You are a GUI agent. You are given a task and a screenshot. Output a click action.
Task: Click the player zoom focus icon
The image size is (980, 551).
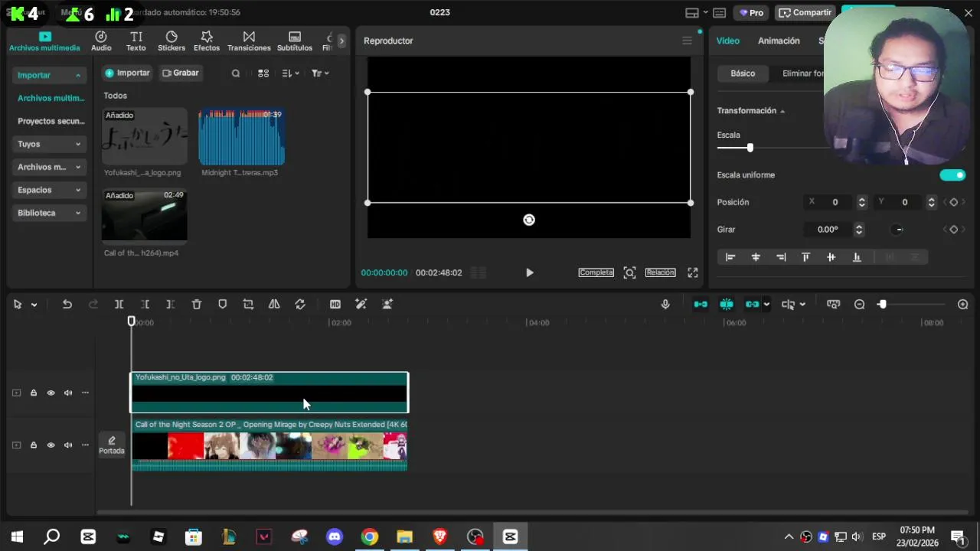point(629,272)
